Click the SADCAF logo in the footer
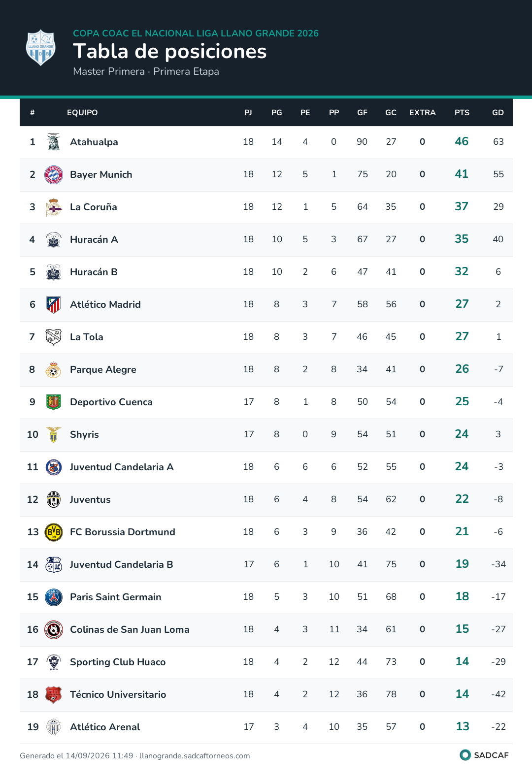The image size is (532, 781). (484, 755)
